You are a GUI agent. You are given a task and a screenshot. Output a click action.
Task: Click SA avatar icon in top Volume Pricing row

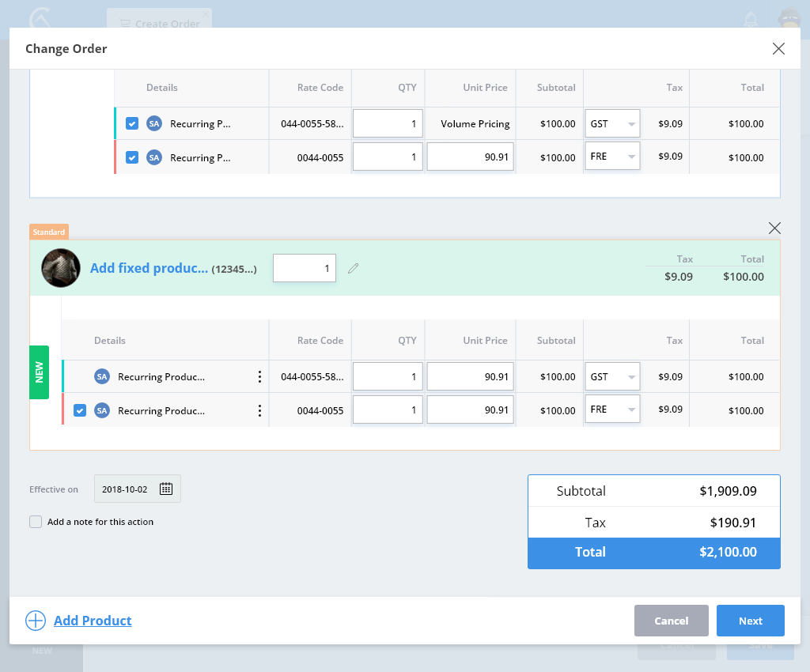pyautogui.click(x=154, y=124)
